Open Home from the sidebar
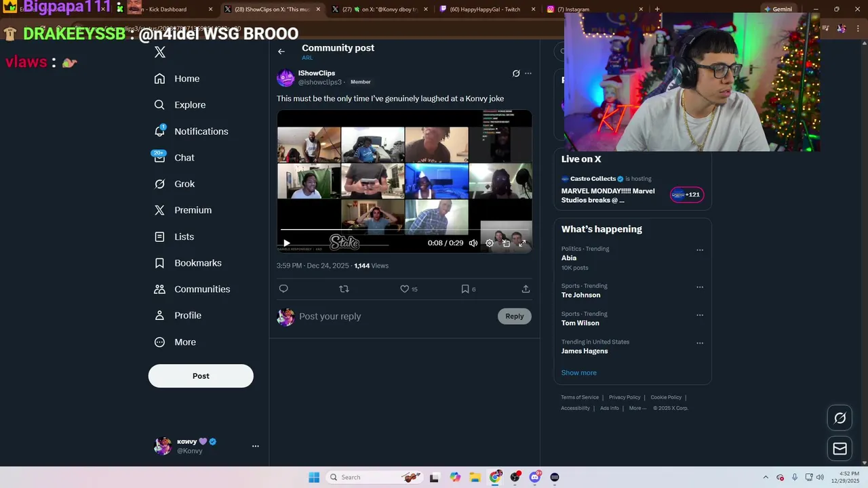868x488 pixels. point(177,79)
